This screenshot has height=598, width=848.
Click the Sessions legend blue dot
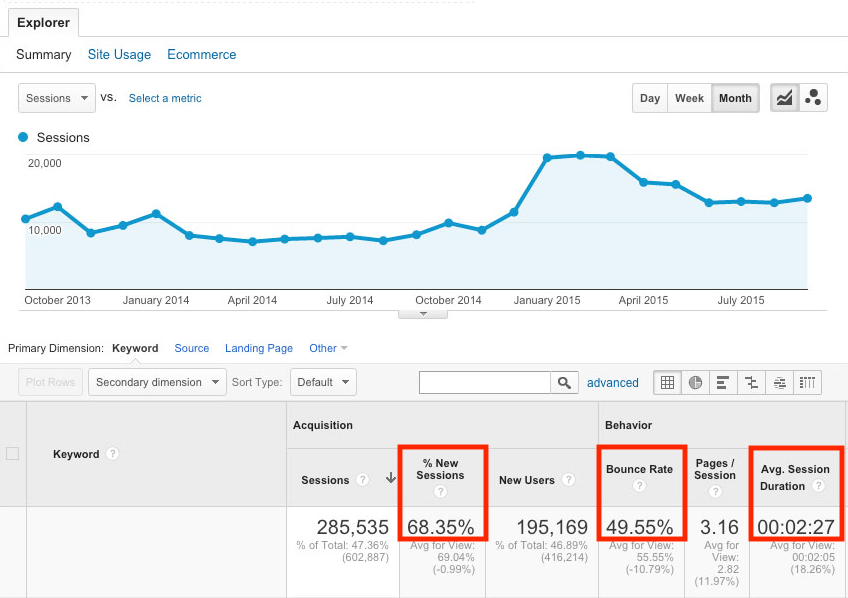tap(23, 137)
